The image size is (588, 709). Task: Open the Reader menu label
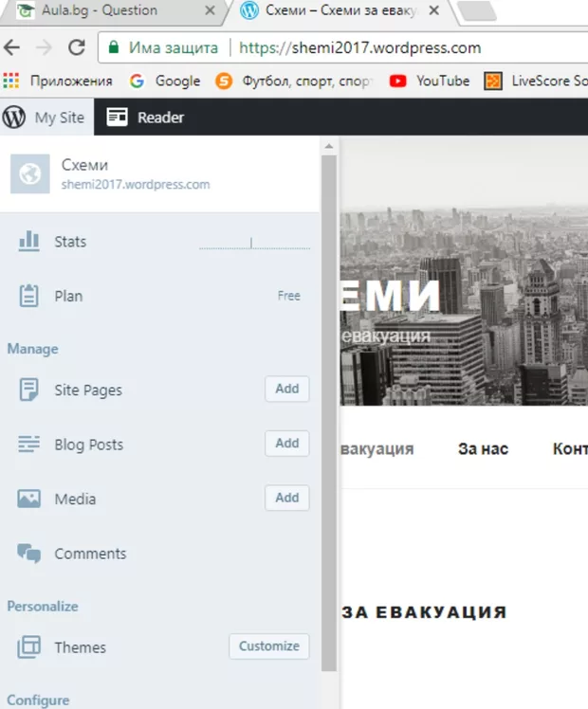[x=160, y=118]
